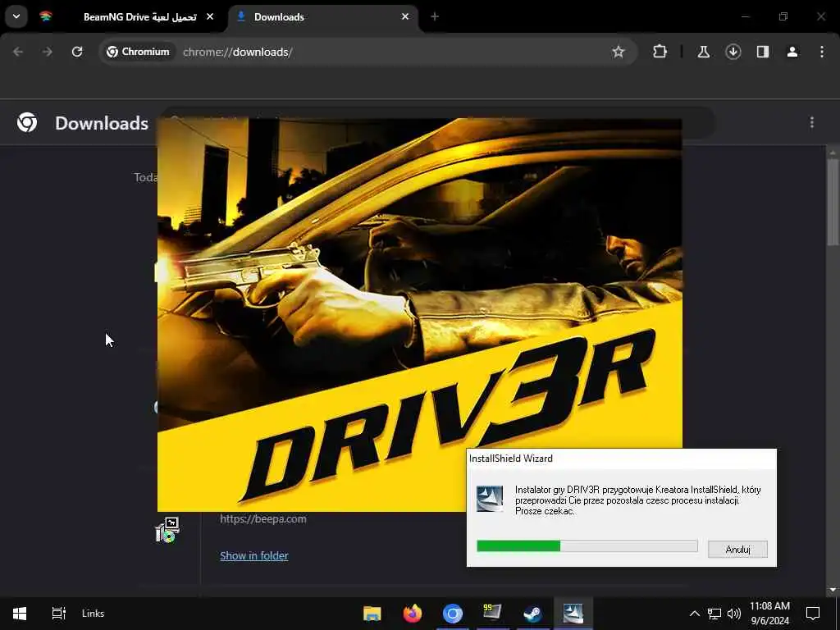Click the InstallShield Wizard title bar

click(622, 458)
